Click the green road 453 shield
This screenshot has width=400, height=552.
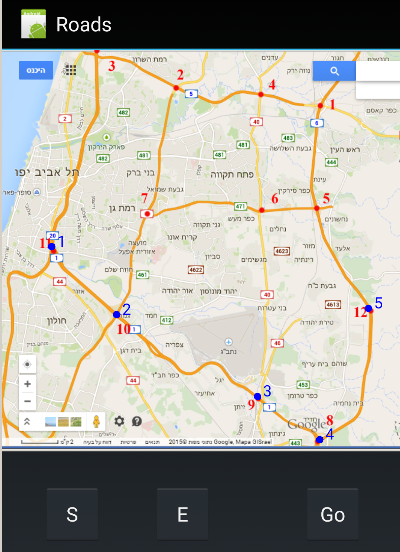(x=303, y=385)
